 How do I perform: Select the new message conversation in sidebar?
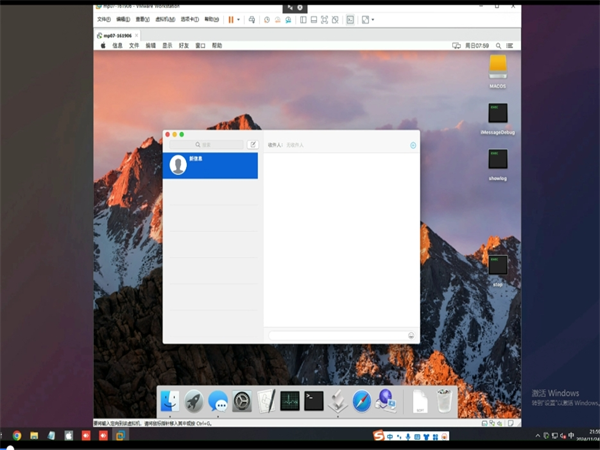tap(210, 165)
